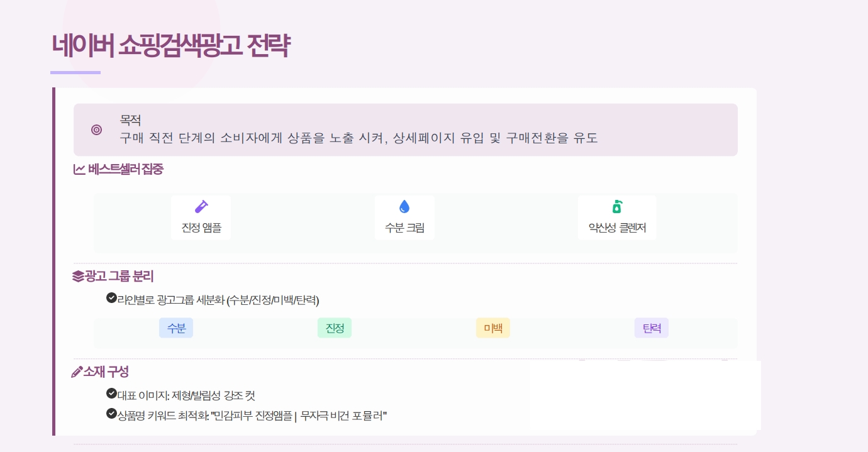Select the yellow 미백 tag
The image size is (868, 452).
[x=493, y=328]
